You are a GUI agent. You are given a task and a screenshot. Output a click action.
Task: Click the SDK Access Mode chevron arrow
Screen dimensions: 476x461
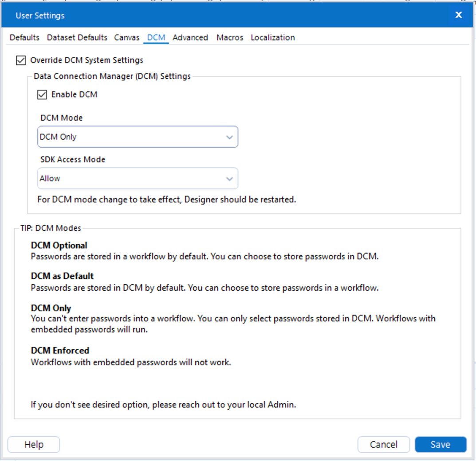point(230,178)
